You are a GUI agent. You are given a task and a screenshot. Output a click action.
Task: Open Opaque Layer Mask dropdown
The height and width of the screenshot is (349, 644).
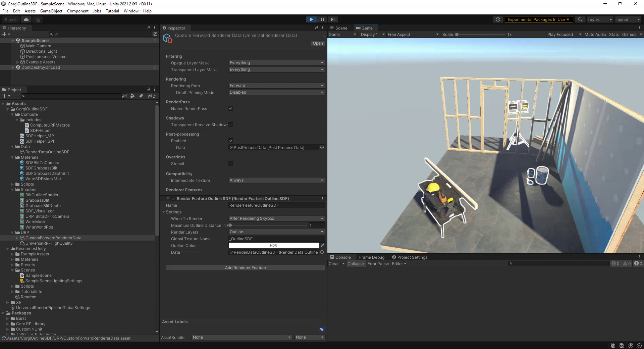277,63
